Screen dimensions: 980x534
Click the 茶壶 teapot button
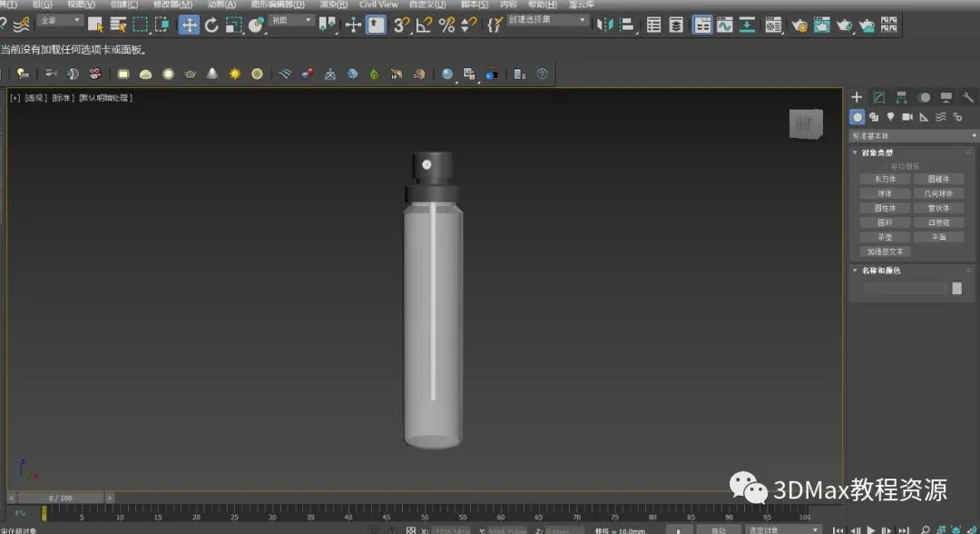(885, 237)
